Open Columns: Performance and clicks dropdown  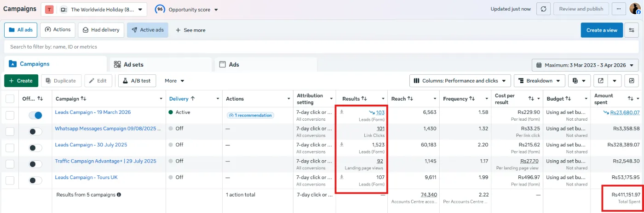click(x=460, y=80)
